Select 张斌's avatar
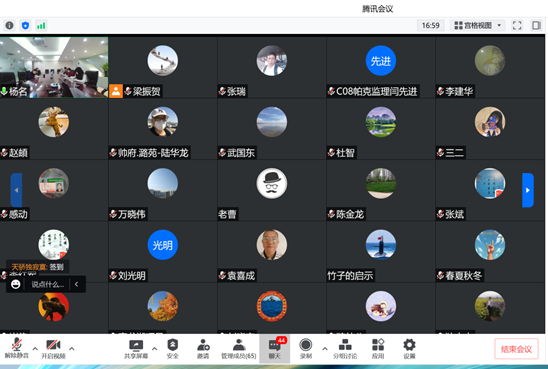The image size is (548, 369). click(490, 183)
